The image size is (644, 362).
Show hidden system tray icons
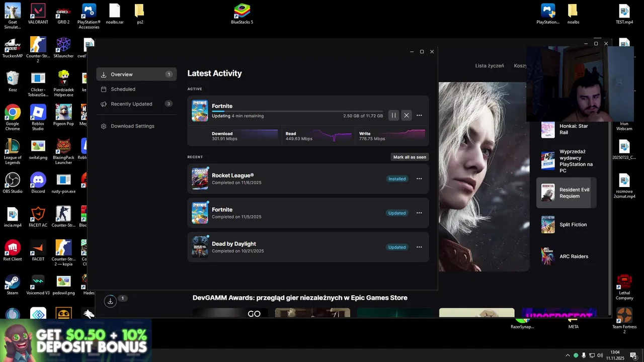[x=568, y=355]
